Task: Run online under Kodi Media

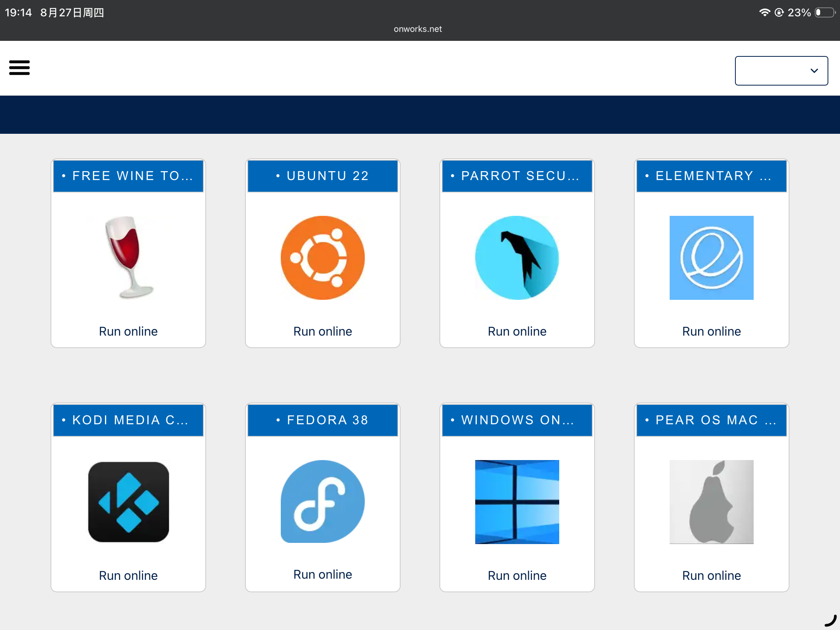Action: tap(128, 576)
